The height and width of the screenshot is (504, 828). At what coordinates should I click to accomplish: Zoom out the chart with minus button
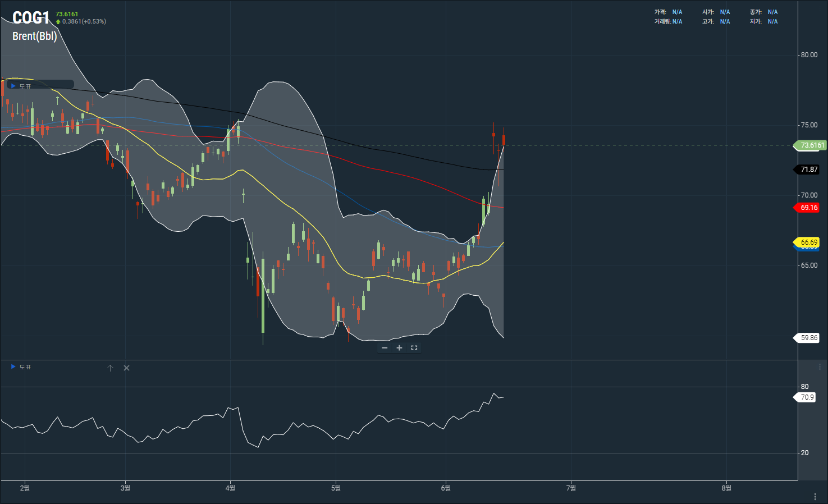coord(385,348)
